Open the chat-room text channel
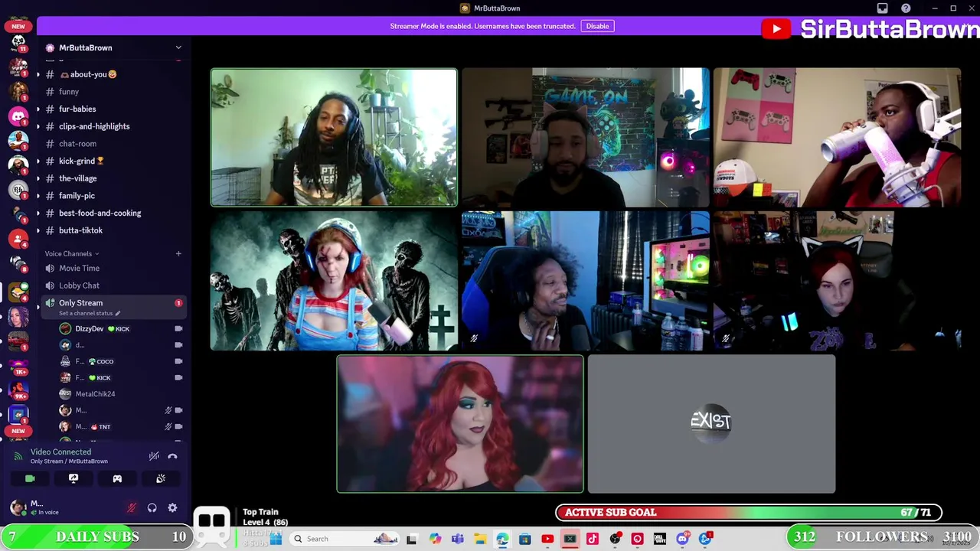 point(113,144)
